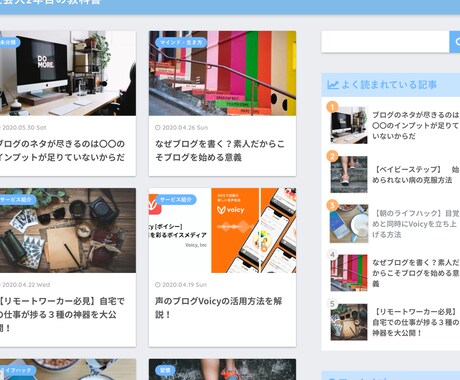The height and width of the screenshot is (380, 460).
Task: Open the DO MORE monitor article thumbnail
Action: (68, 73)
